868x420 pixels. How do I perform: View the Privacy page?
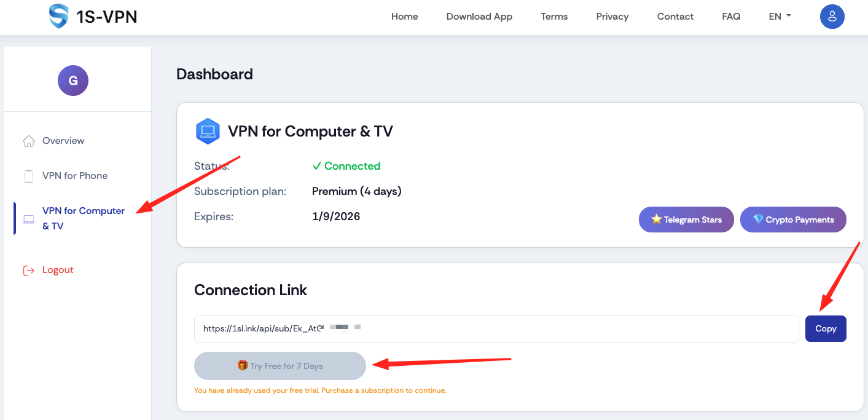[x=612, y=17]
